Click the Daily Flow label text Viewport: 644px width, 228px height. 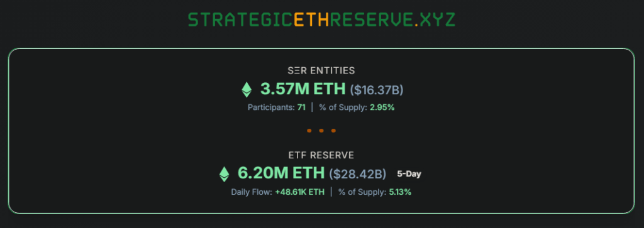252,192
